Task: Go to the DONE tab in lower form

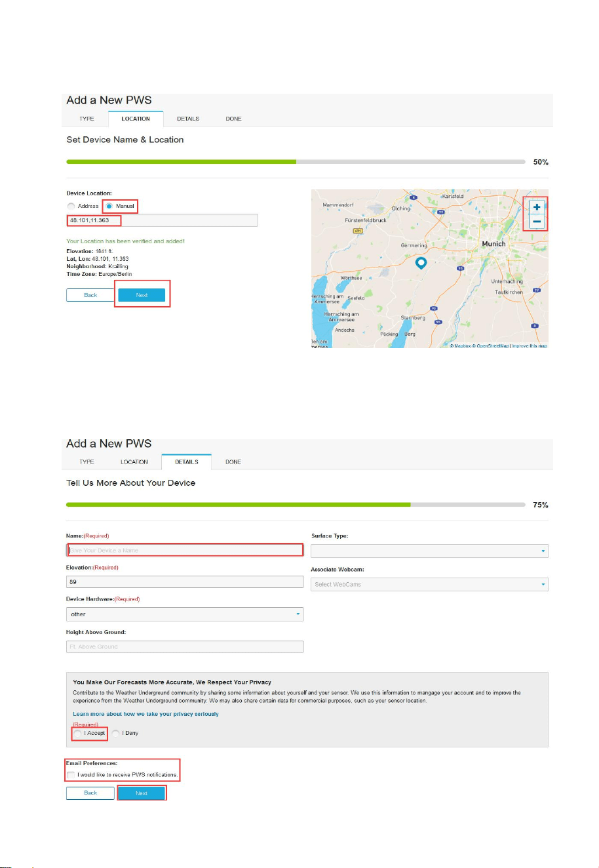Action: point(233,462)
